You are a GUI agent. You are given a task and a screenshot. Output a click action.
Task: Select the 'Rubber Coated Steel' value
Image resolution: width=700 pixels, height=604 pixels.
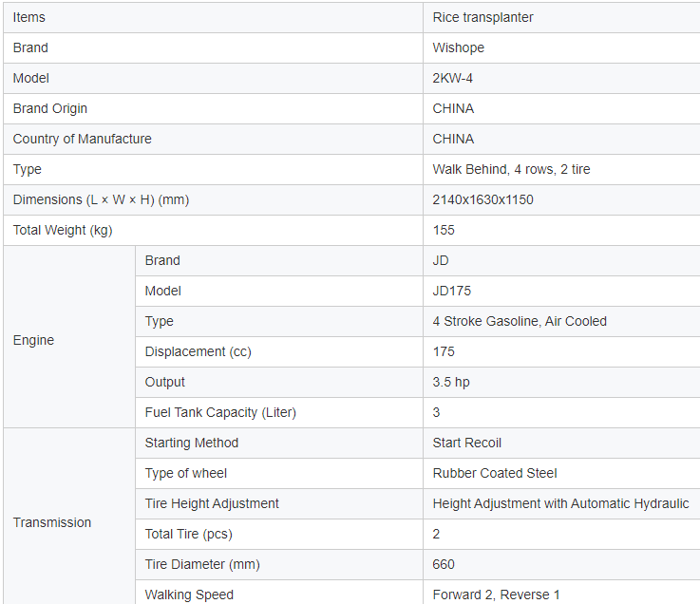tap(495, 473)
